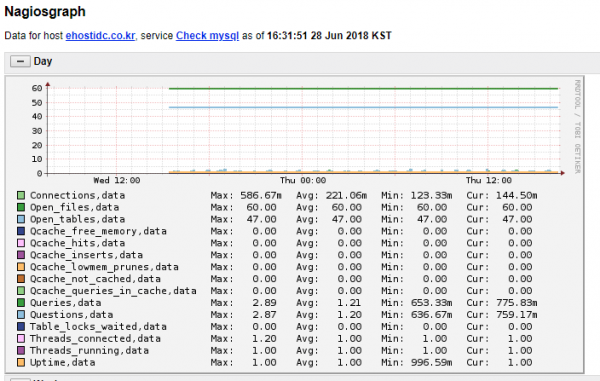Viewport: 600px width, 381px height.
Task: Click the Queries,data legend swatch
Action: point(21,303)
